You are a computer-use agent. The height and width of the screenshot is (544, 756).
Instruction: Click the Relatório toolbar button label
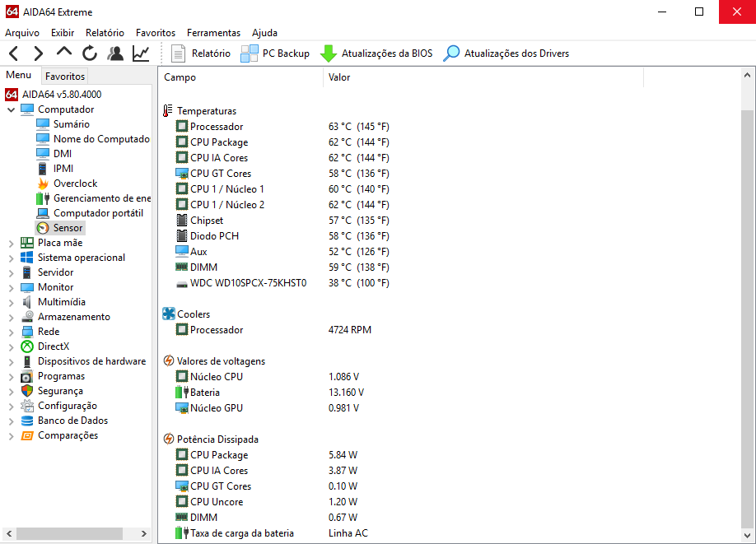[x=211, y=53]
